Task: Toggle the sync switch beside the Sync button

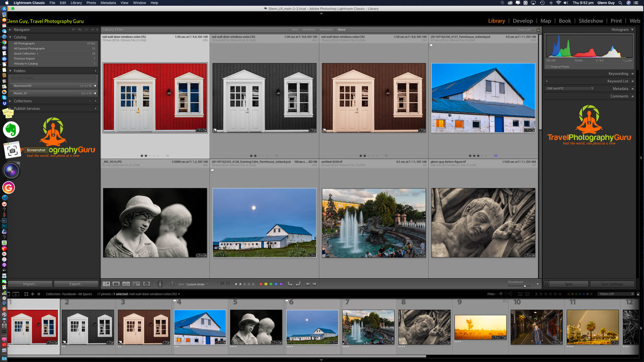Action: tap(547, 284)
